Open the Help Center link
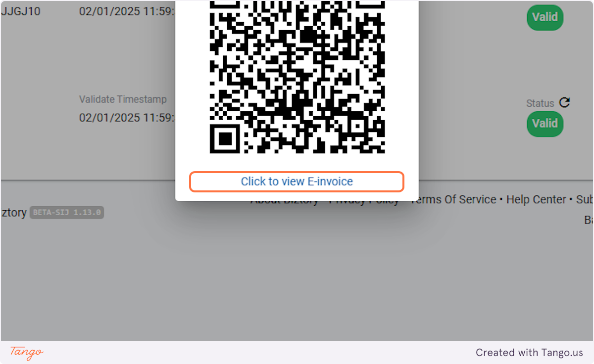 click(x=536, y=200)
